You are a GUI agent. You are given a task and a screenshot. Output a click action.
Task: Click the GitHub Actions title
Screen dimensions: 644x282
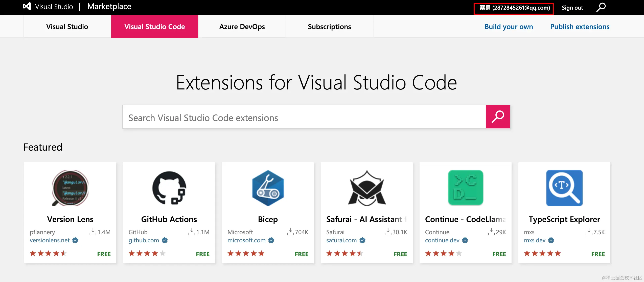pyautogui.click(x=169, y=219)
